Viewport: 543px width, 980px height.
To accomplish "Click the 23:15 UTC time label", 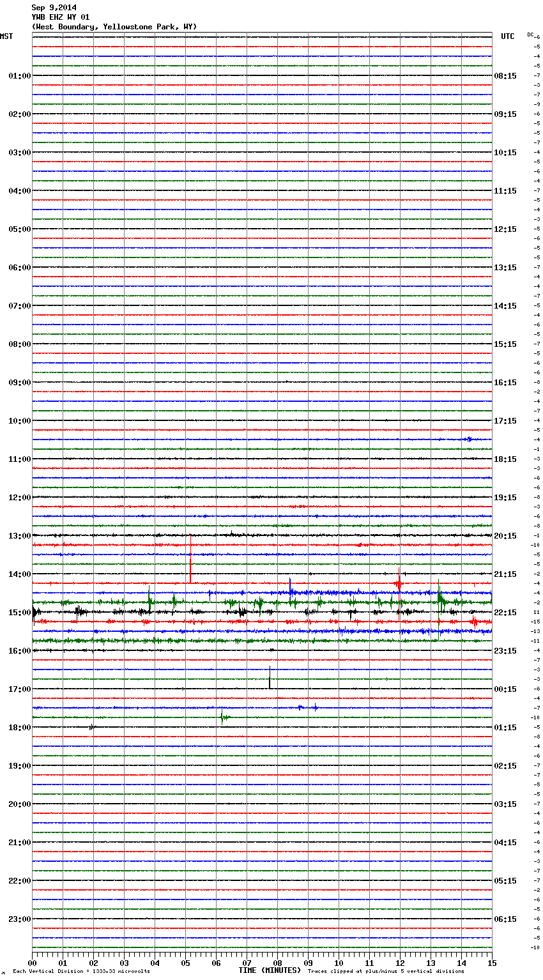I will [505, 651].
